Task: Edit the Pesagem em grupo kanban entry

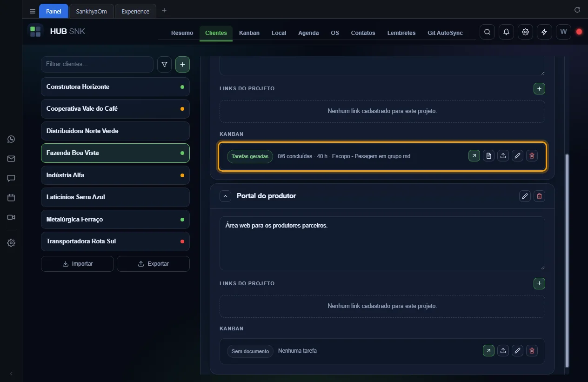Action: coord(517,156)
